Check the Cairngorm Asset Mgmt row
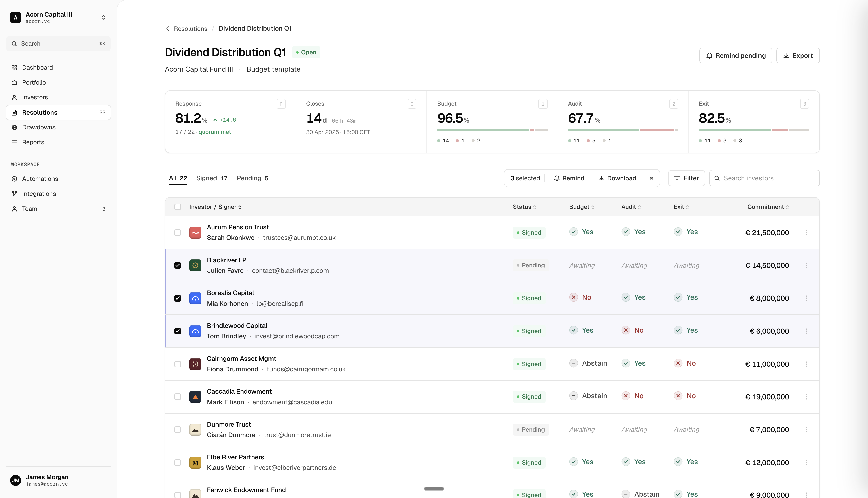 click(x=177, y=364)
